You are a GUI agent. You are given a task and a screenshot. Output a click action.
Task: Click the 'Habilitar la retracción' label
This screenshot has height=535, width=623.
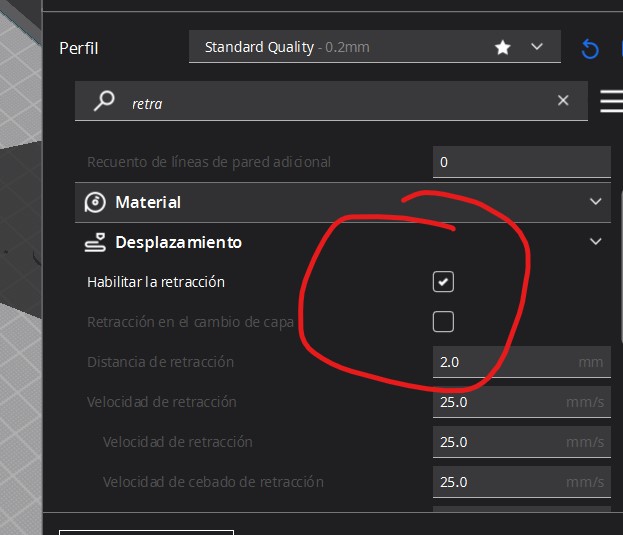coord(156,282)
